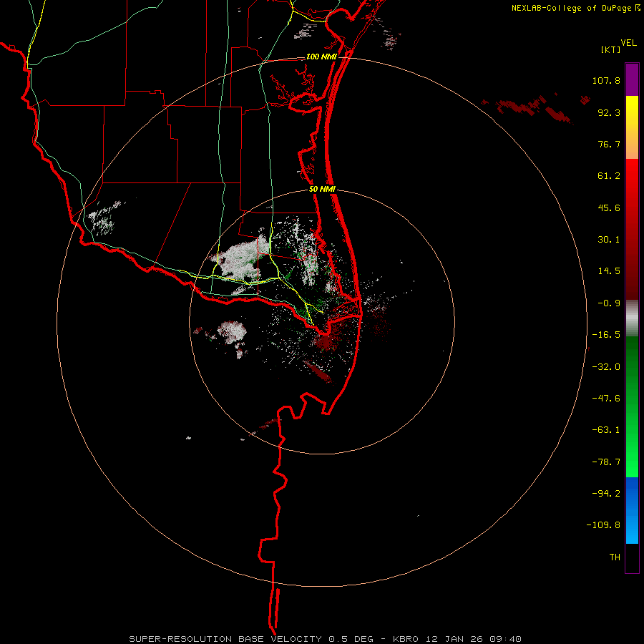
Task: Click the 30.1 velocity scale value
Action: 609,240
